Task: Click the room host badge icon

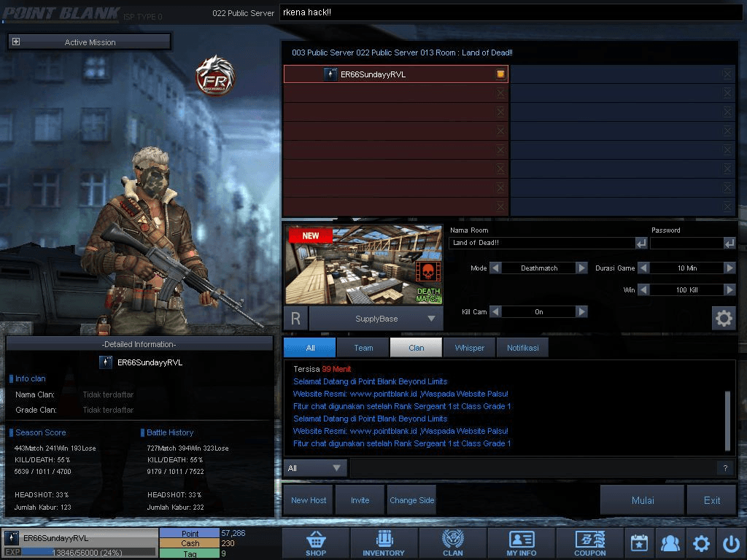Action: coord(500,74)
